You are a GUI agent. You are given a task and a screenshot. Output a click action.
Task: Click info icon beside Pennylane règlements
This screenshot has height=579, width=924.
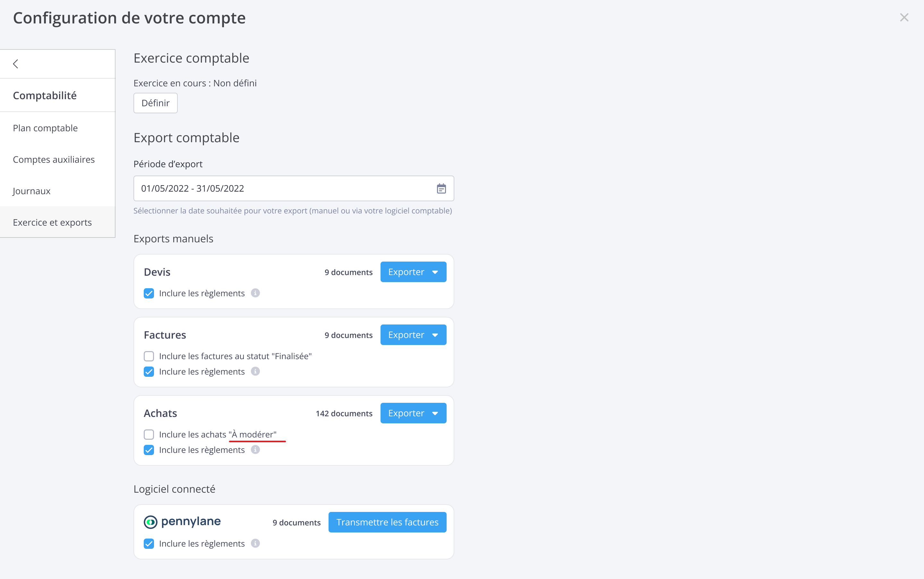(255, 543)
